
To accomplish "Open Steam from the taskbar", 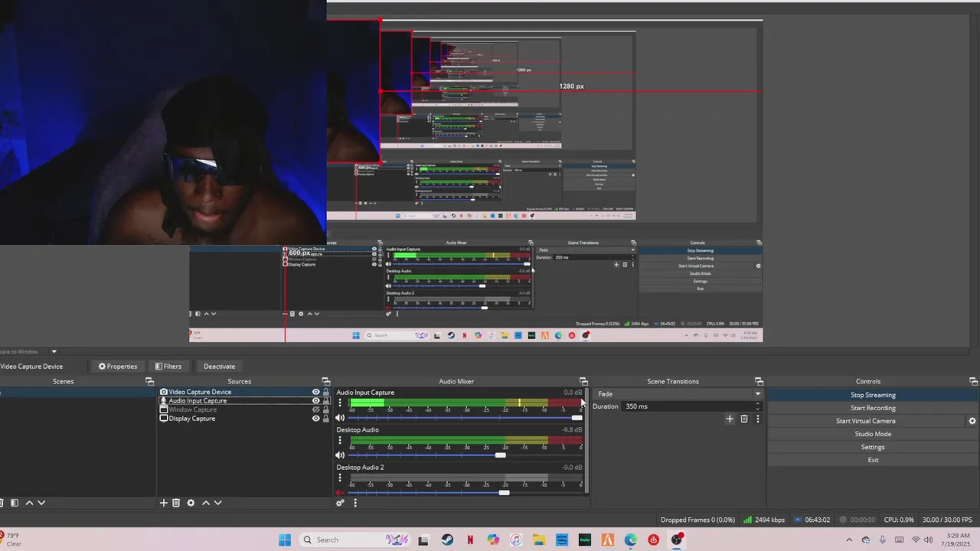I will coord(447,540).
